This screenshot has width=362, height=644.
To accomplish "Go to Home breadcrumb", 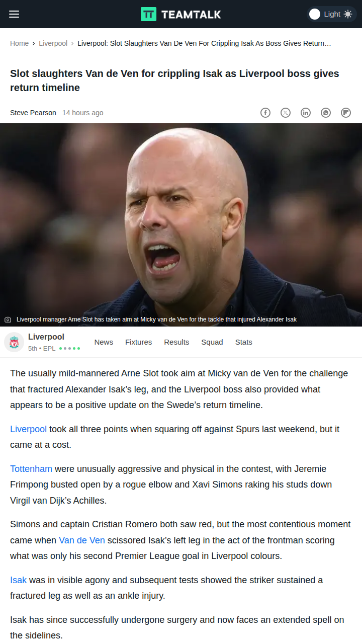I will pos(19,43).
